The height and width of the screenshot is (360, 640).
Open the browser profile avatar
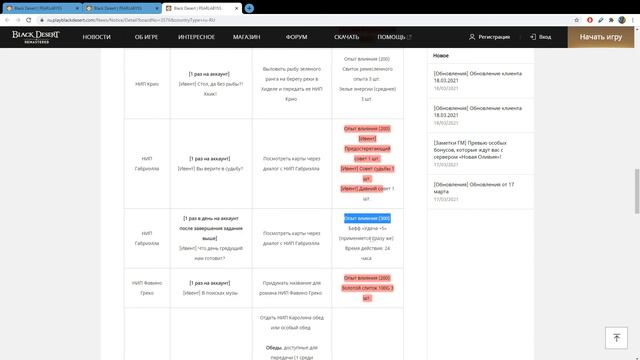(x=622, y=20)
